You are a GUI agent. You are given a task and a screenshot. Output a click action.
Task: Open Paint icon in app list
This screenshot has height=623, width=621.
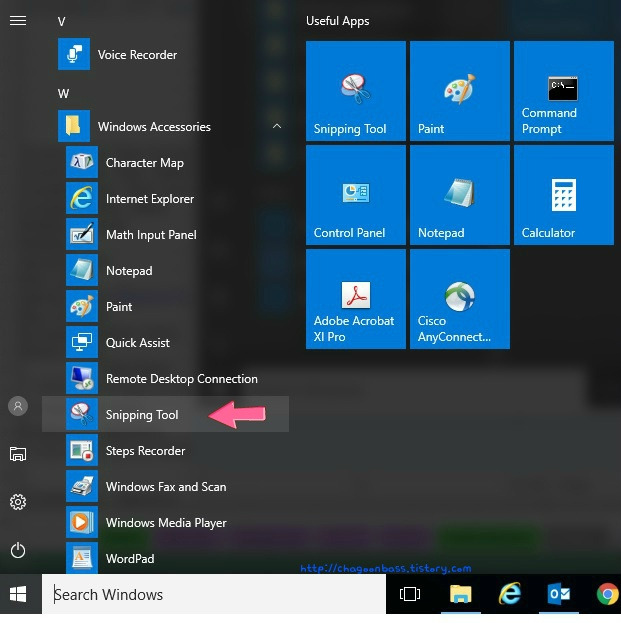coord(82,306)
